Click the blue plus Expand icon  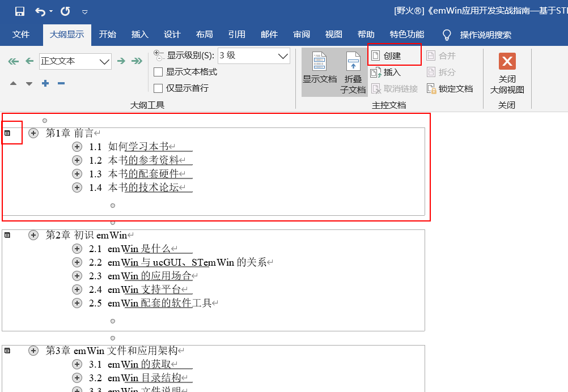(45, 84)
